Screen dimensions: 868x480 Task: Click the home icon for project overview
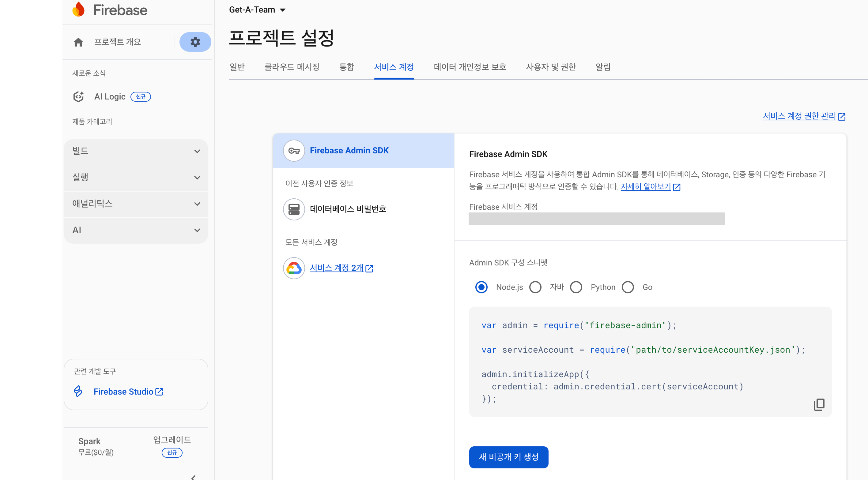[78, 42]
